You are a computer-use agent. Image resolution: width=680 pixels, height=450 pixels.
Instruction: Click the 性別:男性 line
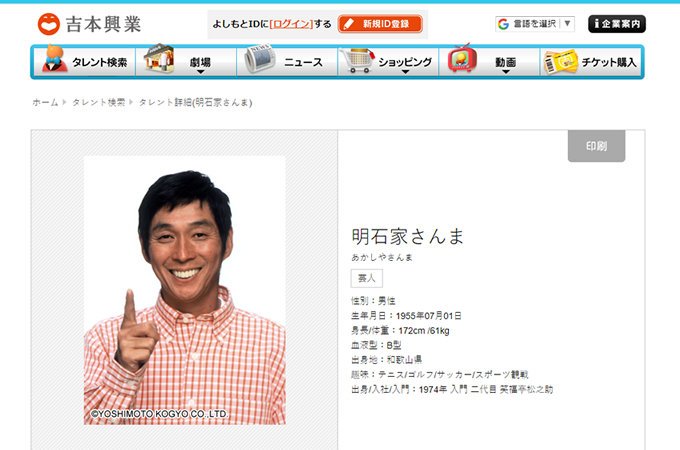coord(373,301)
